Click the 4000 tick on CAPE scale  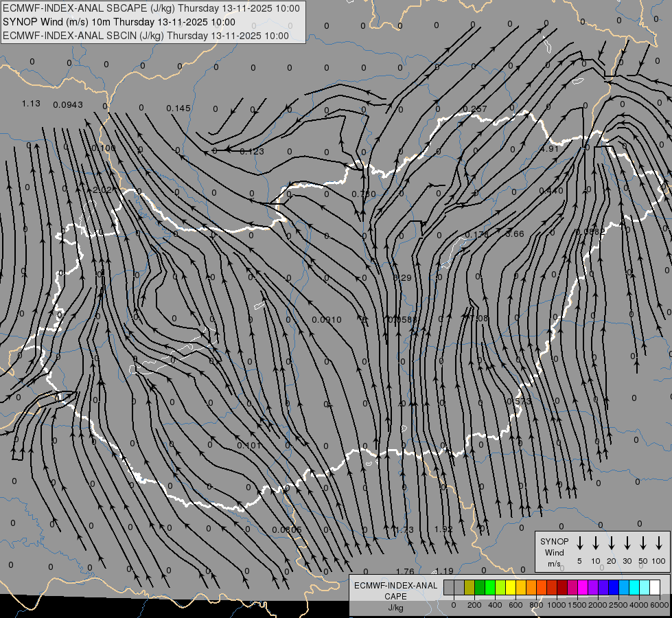click(639, 605)
